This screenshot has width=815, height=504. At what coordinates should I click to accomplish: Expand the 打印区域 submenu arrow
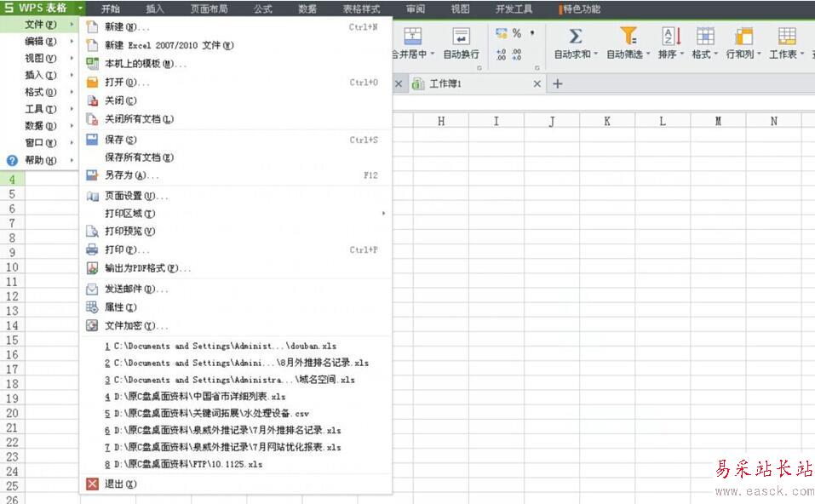[x=383, y=214]
